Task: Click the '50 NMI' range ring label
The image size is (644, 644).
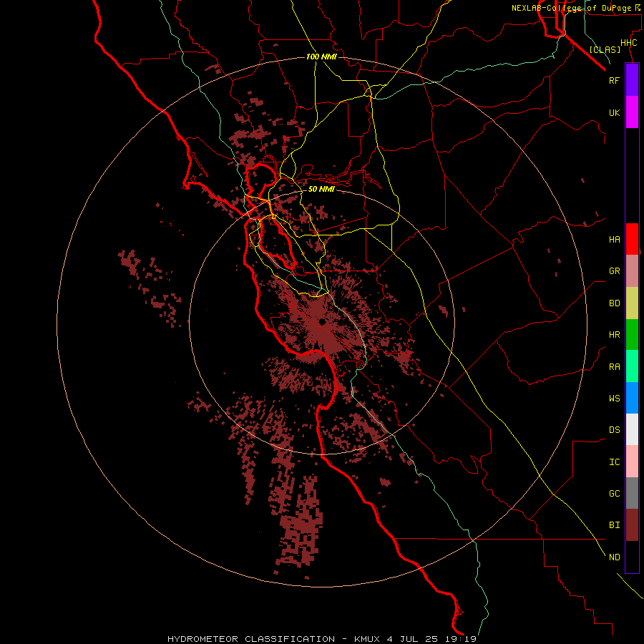Action: [x=321, y=189]
